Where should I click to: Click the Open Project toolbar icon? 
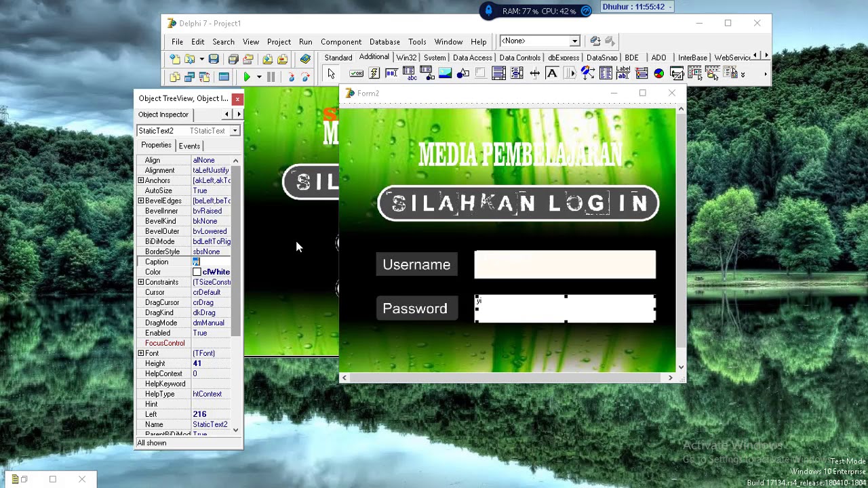coord(248,59)
